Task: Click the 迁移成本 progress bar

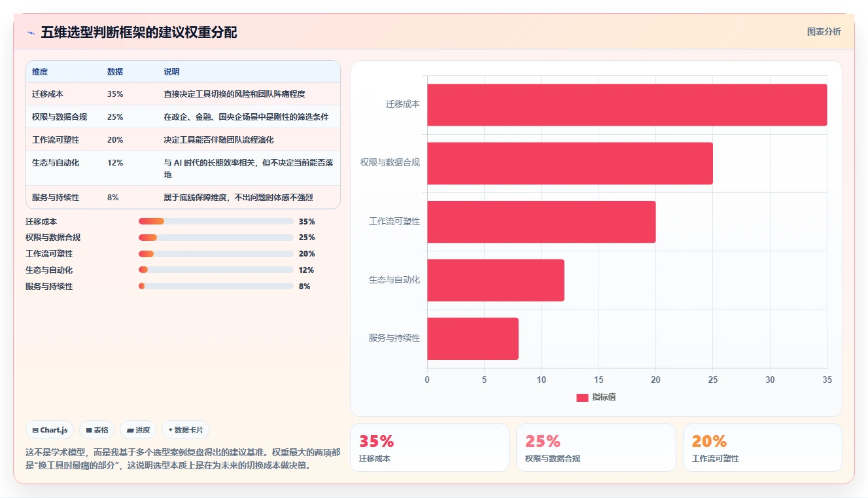Action: coord(216,222)
